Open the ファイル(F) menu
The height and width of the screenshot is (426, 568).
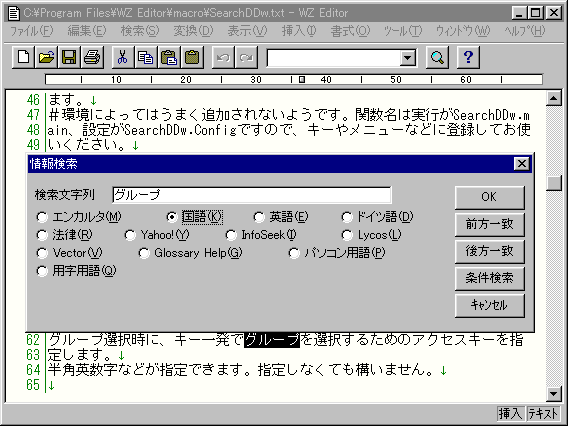(32, 31)
